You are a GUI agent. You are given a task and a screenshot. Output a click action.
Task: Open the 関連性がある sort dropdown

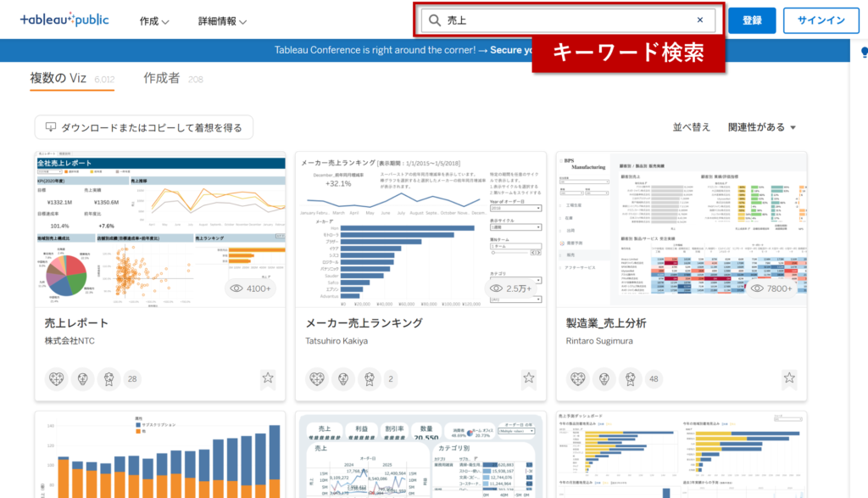click(x=762, y=127)
